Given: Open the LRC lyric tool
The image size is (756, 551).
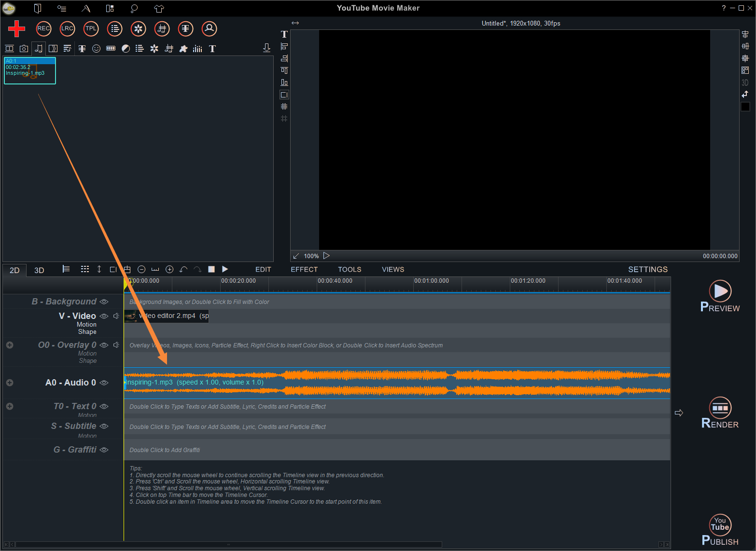Looking at the screenshot, I should (x=67, y=28).
